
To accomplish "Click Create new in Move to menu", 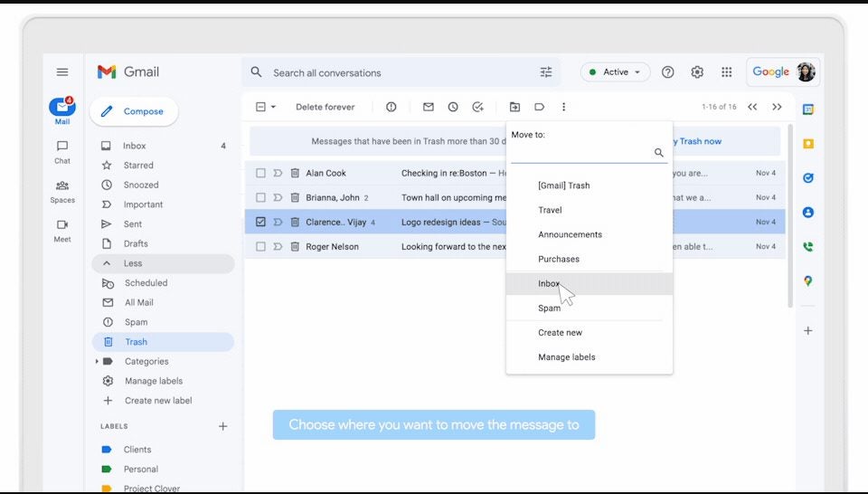I will pyautogui.click(x=590, y=332).
